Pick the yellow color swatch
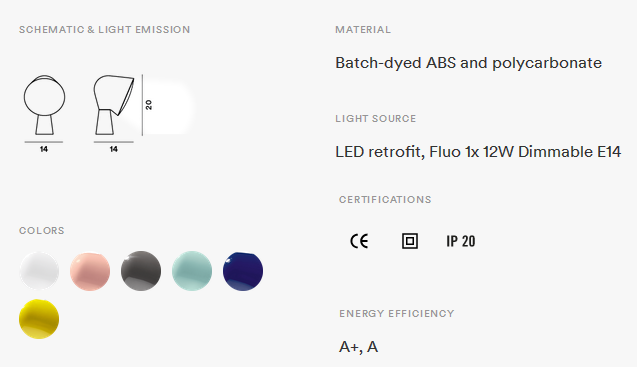The image size is (637, 367). pos(39,319)
